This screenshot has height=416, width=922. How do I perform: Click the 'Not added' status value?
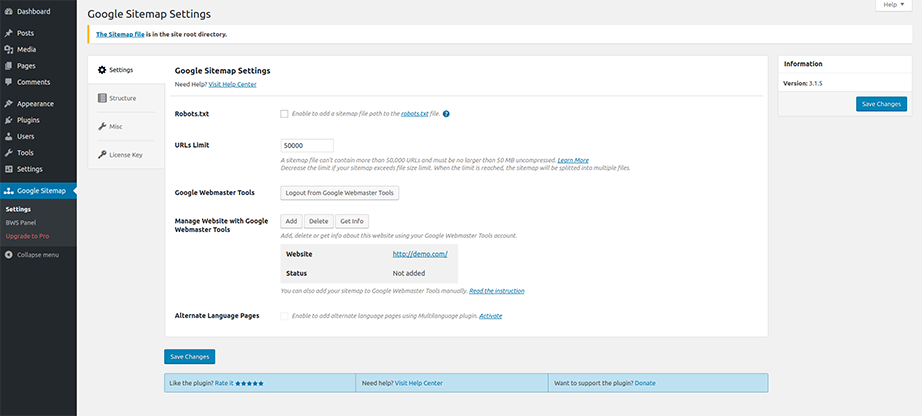click(409, 274)
